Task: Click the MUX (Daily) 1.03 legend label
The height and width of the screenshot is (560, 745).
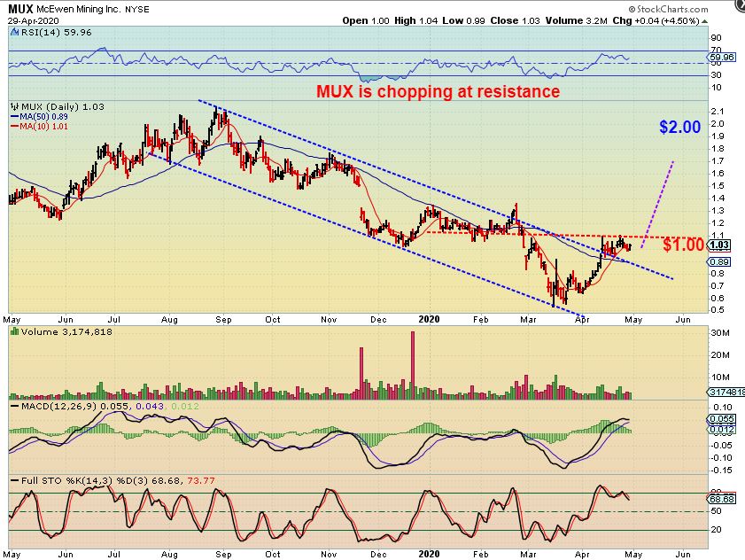Action: [63, 106]
